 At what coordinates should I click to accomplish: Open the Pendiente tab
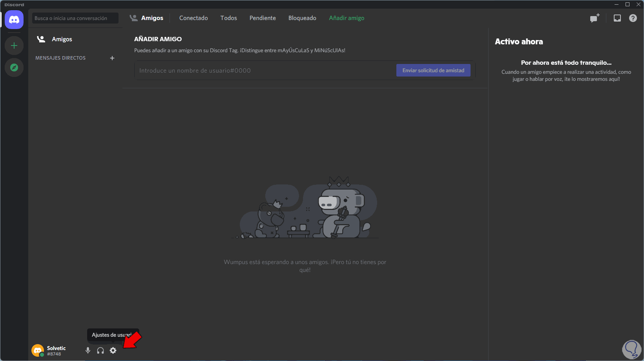[x=263, y=18]
